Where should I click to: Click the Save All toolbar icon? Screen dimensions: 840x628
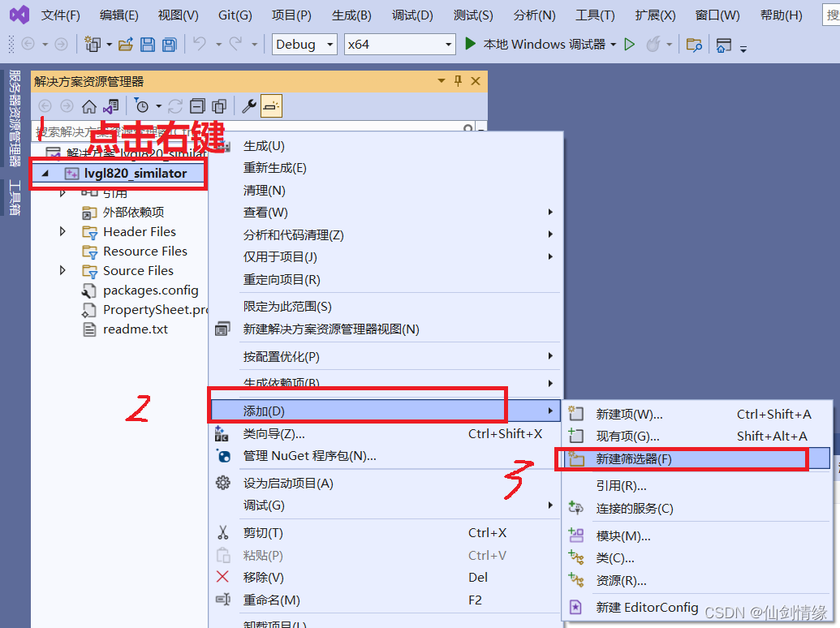coord(170,44)
